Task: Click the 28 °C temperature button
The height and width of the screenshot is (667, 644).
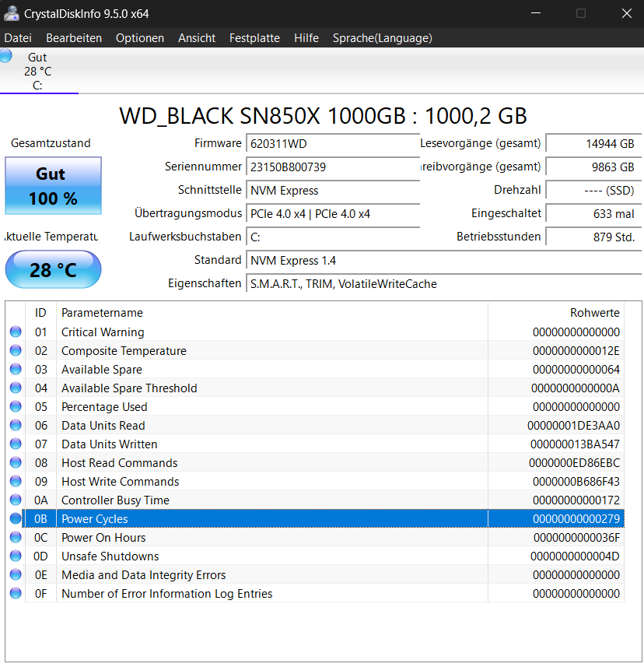Action: tap(53, 270)
